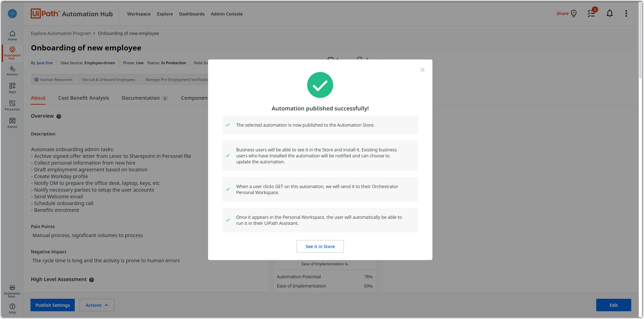Open the Home sidebar icon
644x319 pixels.
(12, 35)
